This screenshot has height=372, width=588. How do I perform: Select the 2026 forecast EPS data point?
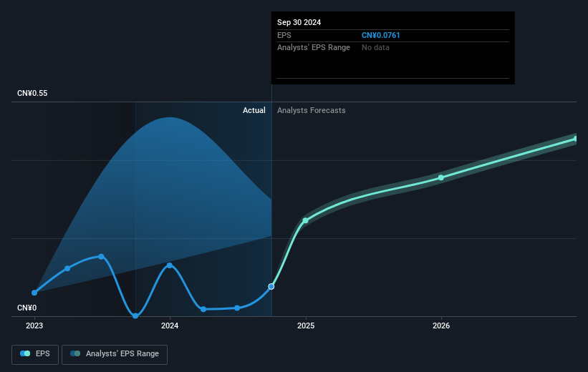(441, 177)
